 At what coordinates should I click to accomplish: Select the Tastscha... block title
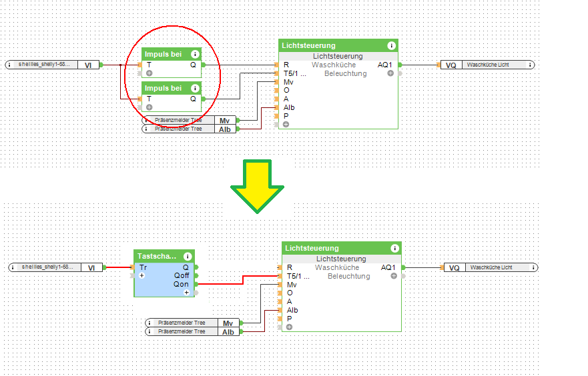(157, 257)
